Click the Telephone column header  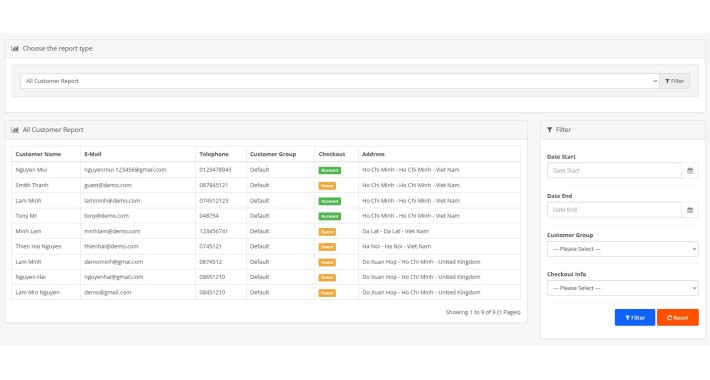(214, 154)
